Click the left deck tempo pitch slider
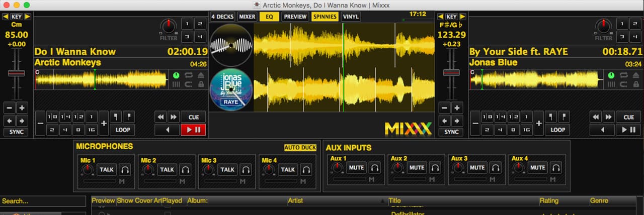Viewport: 644px width, 215px height. 16,73
